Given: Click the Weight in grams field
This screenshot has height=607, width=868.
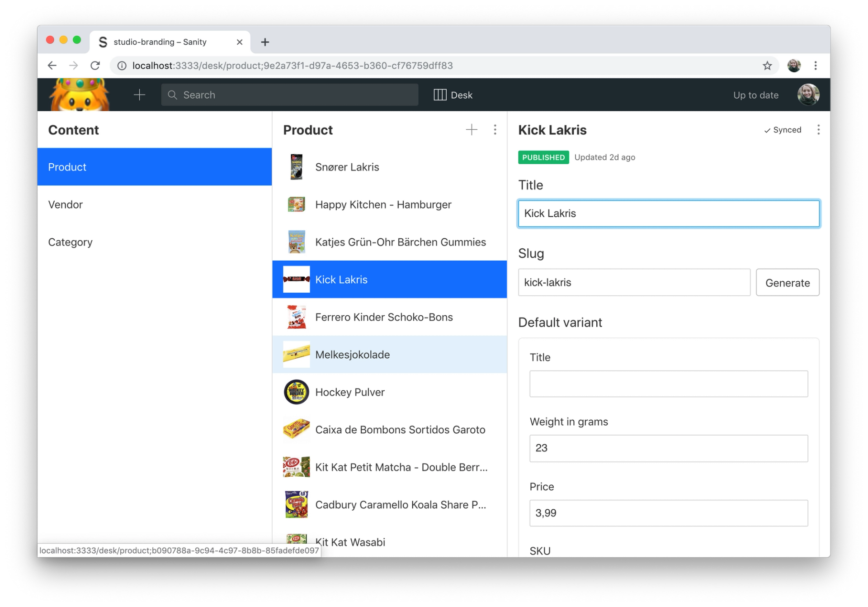Looking at the screenshot, I should tap(668, 448).
